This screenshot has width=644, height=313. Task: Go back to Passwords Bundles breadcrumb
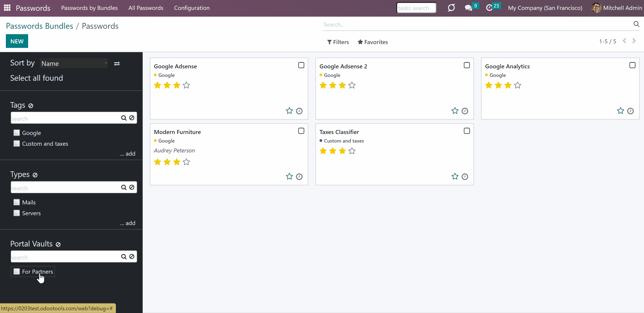coord(40,26)
